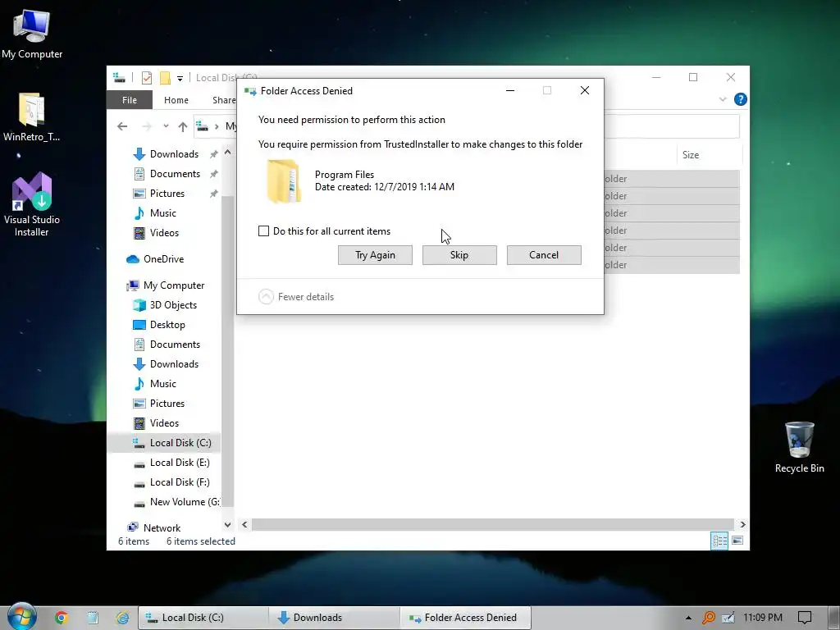This screenshot has height=630, width=840.
Task: Expand the ribbon with the chevron
Action: [723, 99]
